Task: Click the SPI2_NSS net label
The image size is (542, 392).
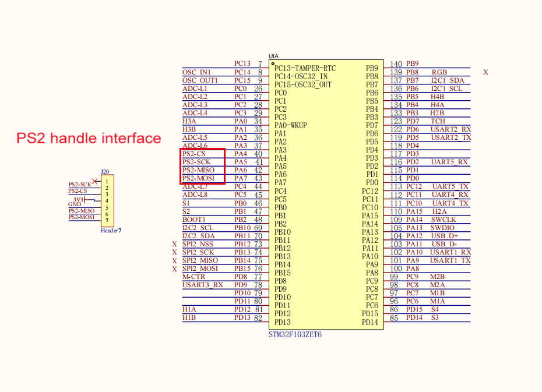Action: coord(198,244)
